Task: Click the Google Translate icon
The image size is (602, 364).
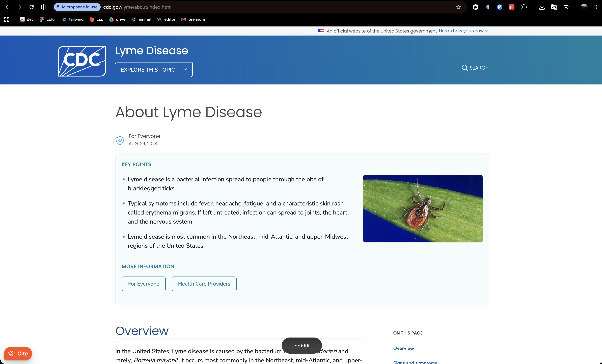Action: [x=554, y=7]
